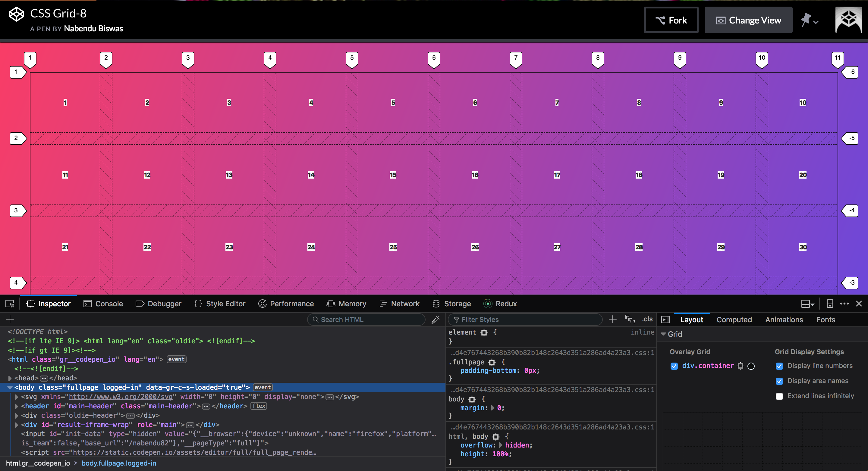The image size is (868, 471).
Task: Expand the overflow shorthand property
Action: click(x=500, y=445)
